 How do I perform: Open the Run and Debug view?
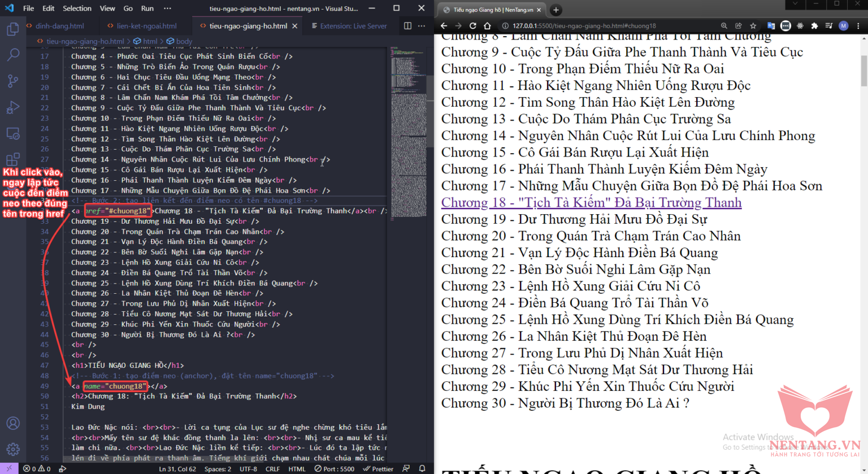coord(12,107)
